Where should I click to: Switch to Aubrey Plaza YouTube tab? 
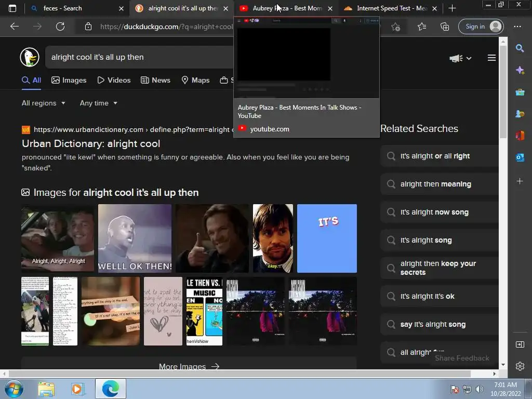pos(287,8)
